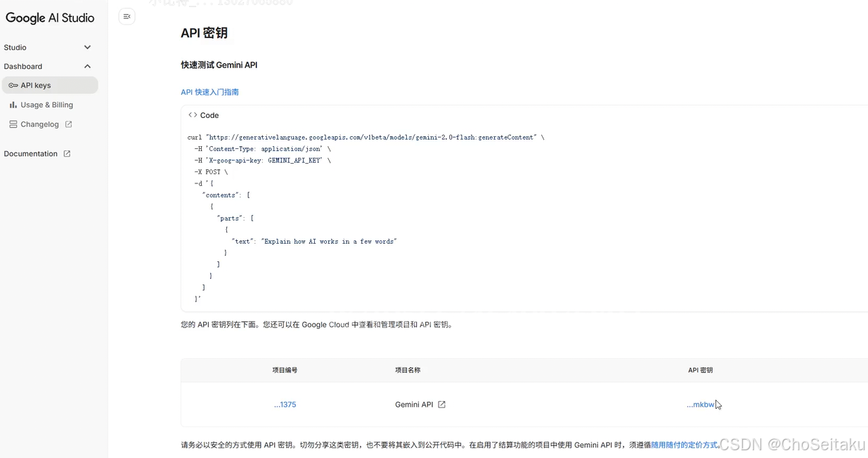Click the curl URL line in the code
The width and height of the screenshot is (868, 458).
pyautogui.click(x=365, y=138)
